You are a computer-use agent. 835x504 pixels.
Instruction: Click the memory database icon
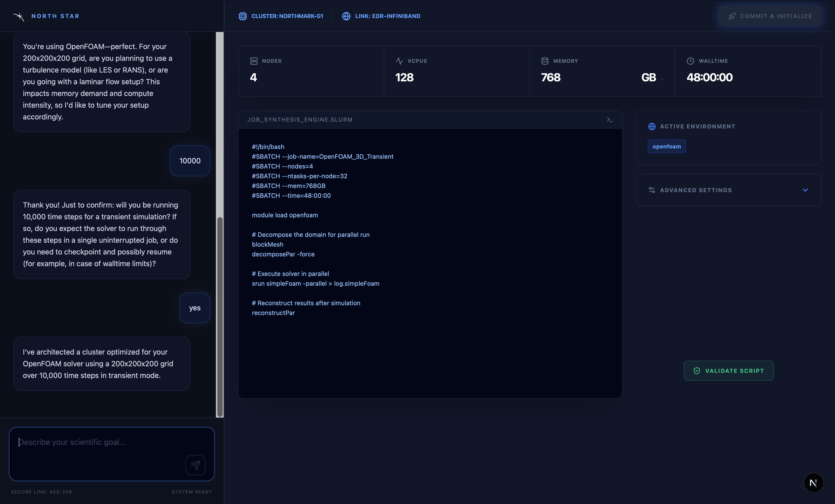pyautogui.click(x=545, y=61)
